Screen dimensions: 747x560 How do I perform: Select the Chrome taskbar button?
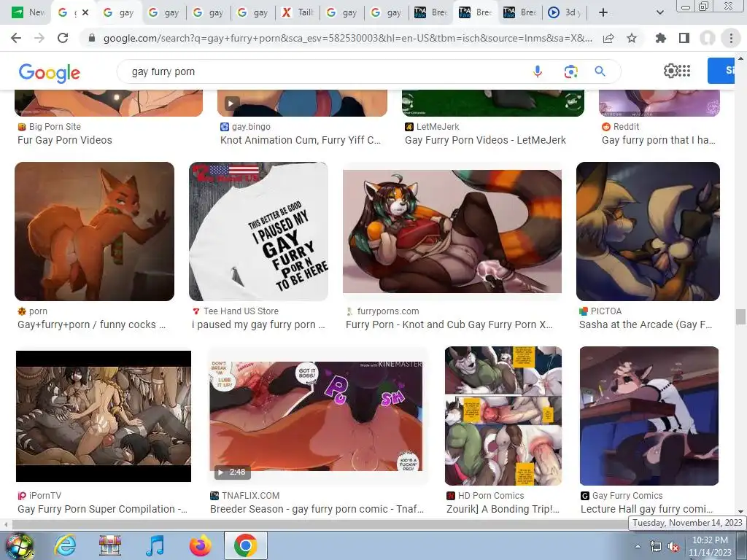(x=245, y=545)
